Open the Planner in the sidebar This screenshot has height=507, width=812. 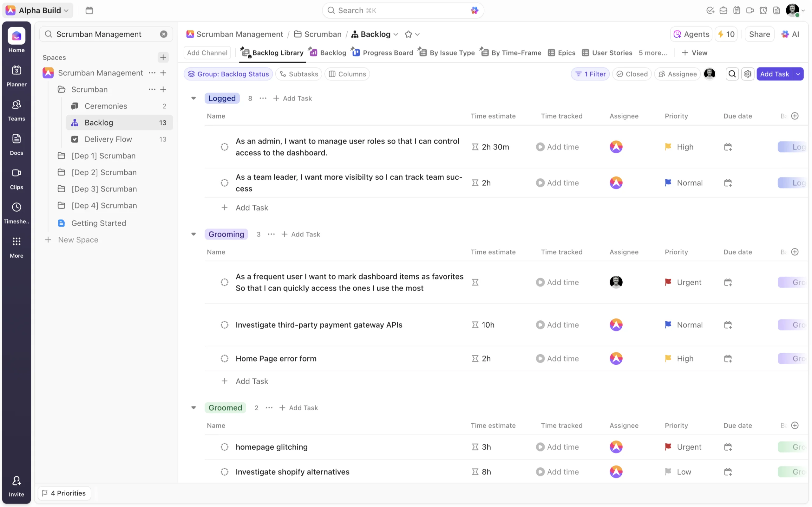[16, 75]
